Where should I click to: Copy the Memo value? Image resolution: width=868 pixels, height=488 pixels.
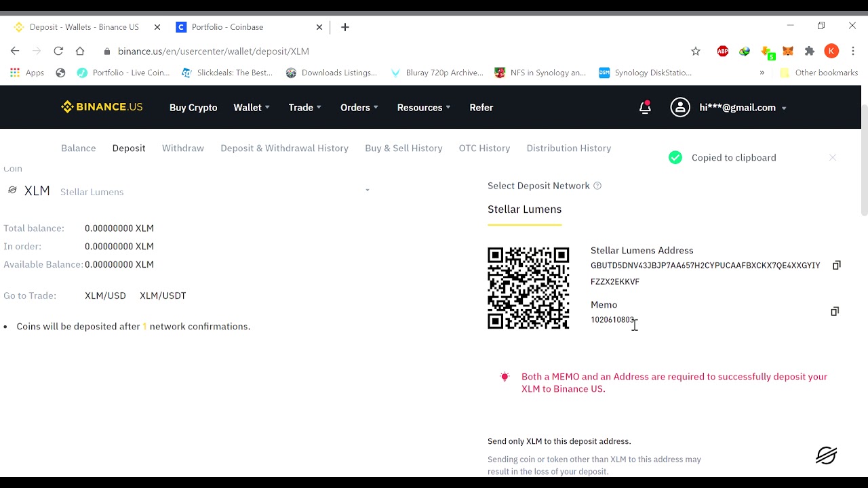click(x=835, y=312)
